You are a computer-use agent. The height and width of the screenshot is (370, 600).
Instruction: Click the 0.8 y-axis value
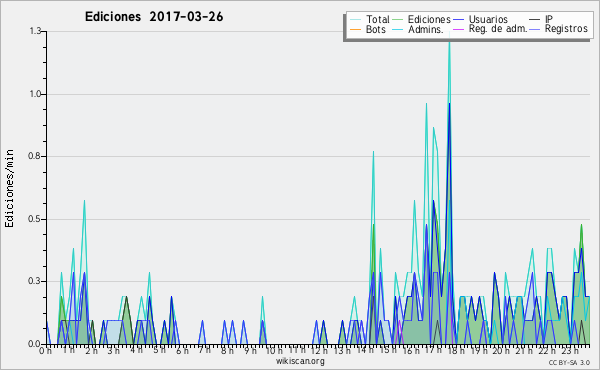pos(35,156)
